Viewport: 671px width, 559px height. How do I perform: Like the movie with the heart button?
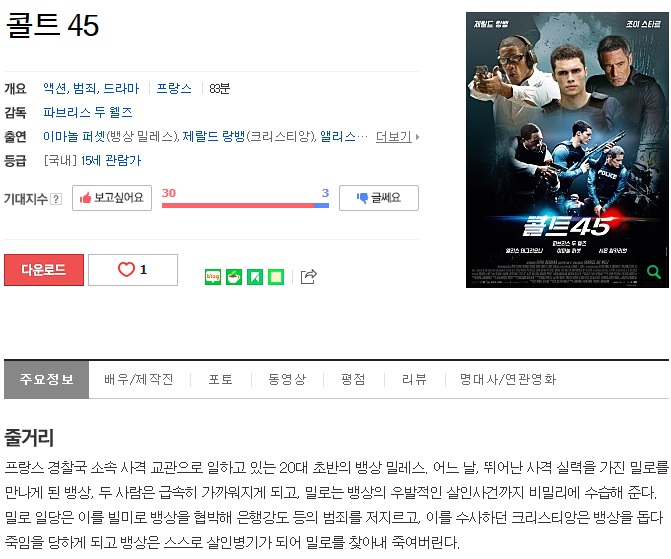[133, 270]
